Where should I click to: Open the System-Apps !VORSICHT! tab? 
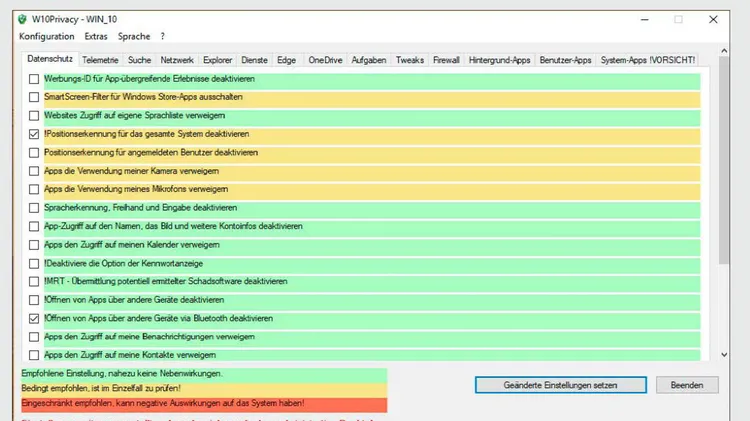648,60
